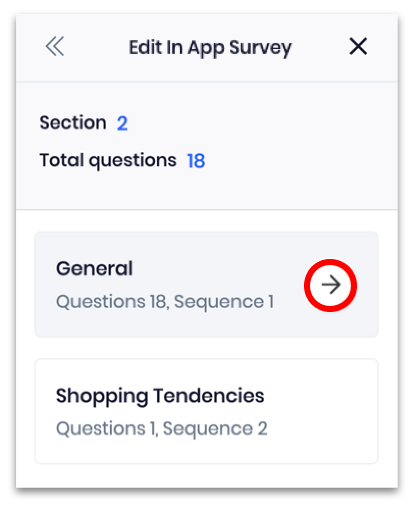Close the Edit In App Survey panel
Screen dimensions: 420x508
click(x=358, y=47)
